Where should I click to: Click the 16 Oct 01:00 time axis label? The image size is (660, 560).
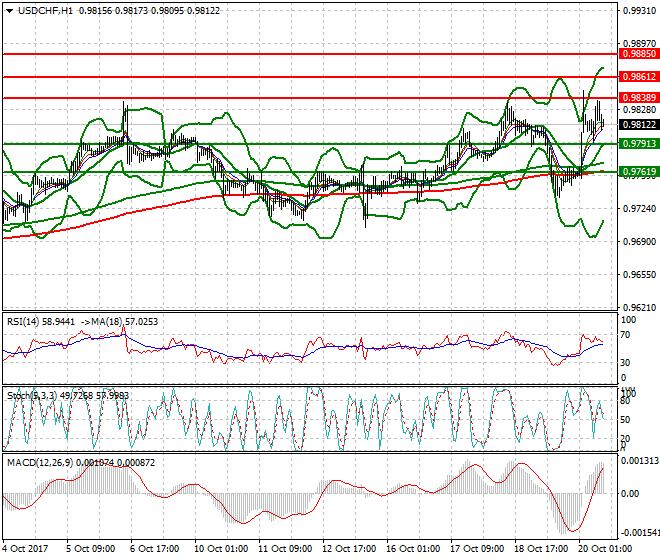point(412,549)
